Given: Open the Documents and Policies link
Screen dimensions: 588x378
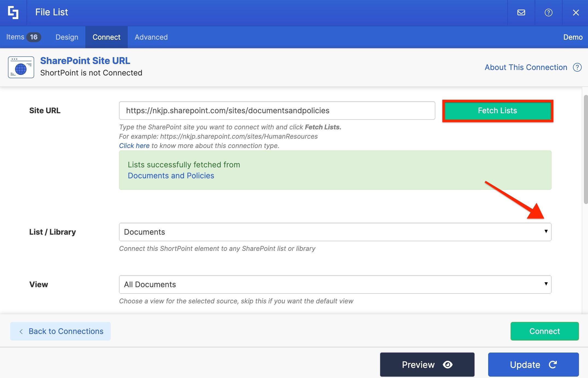Looking at the screenshot, I should 171,176.
